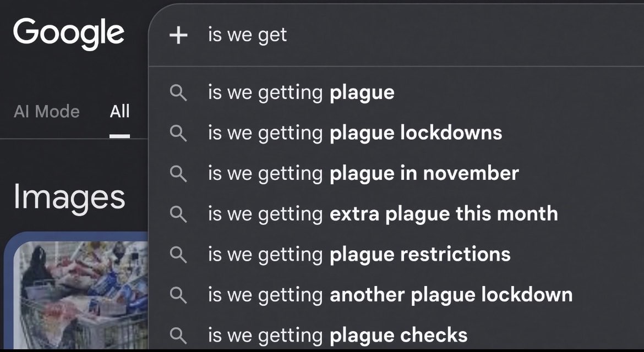Viewport: 644px width, 352px height.
Task: Pick 'is we getting extra plague this month'
Action: click(x=396, y=214)
